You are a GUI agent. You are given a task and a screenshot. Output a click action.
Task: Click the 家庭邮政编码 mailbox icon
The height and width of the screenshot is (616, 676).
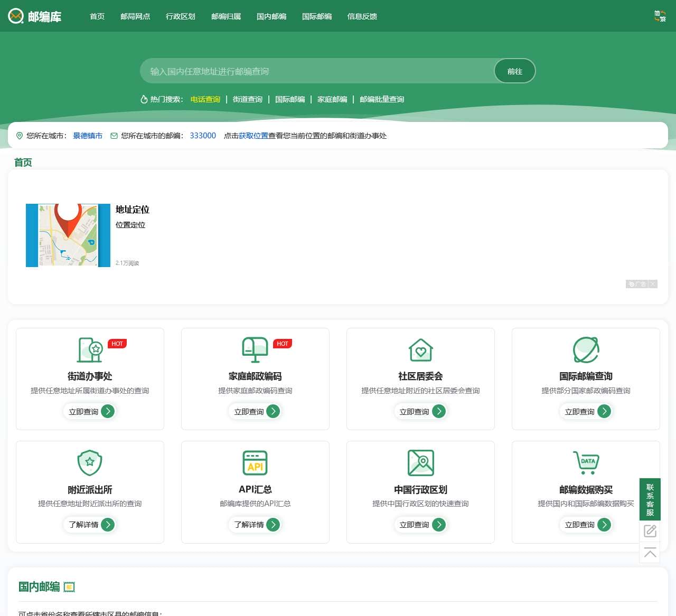tap(255, 349)
